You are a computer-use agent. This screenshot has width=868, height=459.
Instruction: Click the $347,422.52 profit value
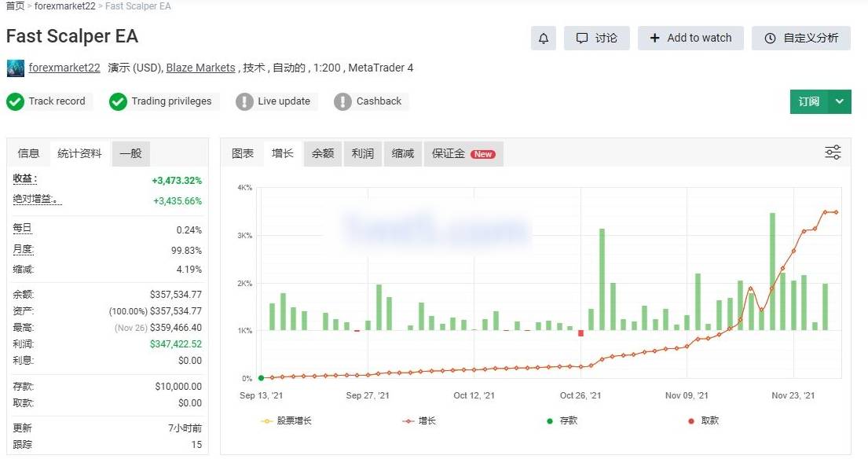175,343
